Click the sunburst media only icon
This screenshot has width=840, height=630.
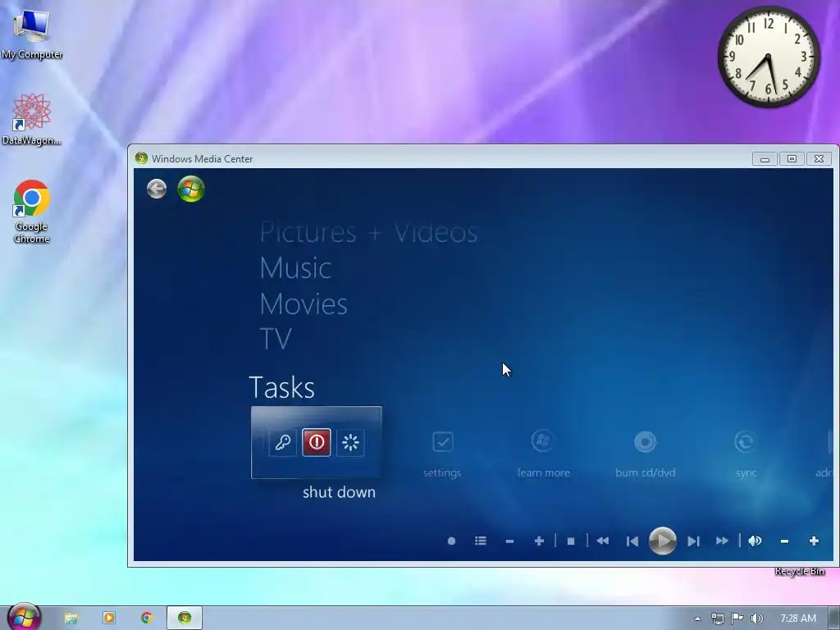tap(350, 442)
